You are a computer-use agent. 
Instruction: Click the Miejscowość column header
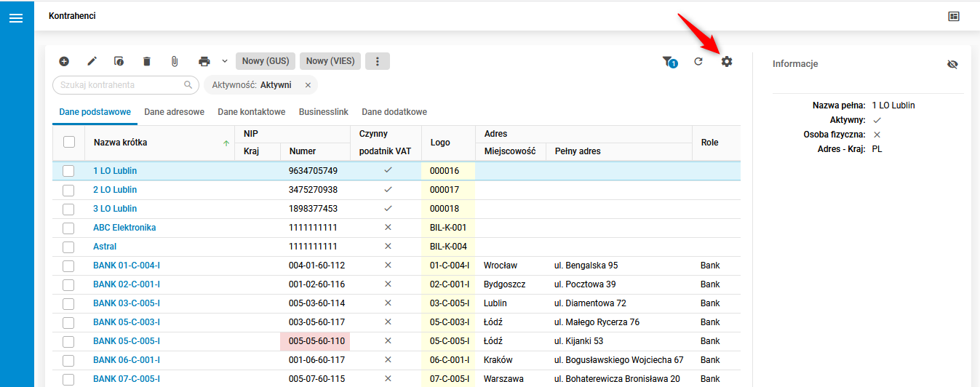click(x=510, y=151)
